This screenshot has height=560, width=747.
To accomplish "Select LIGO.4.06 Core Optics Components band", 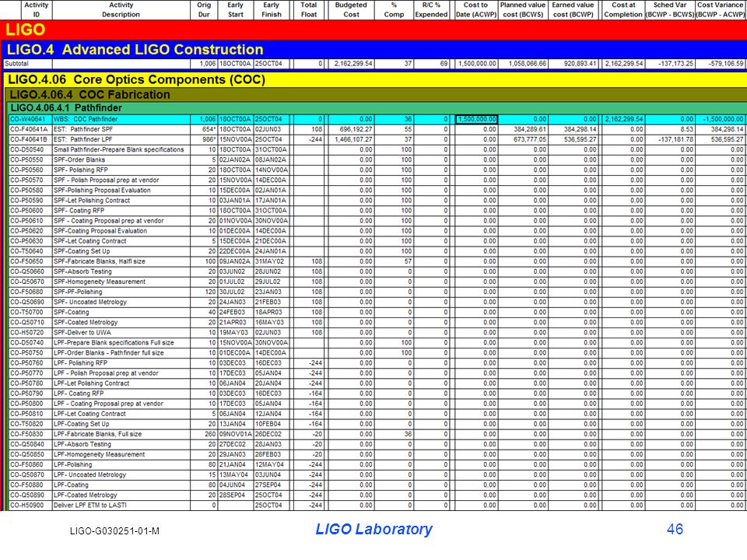I will coord(375,79).
